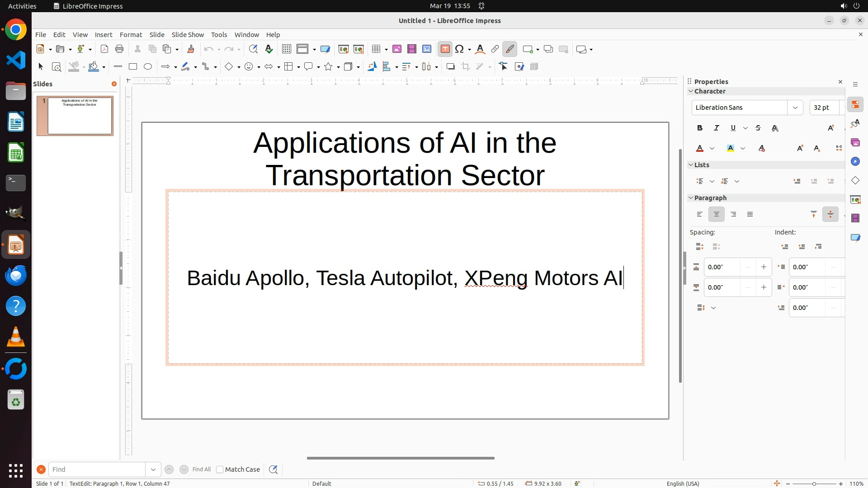Select the Ellipse drawing tool
This screenshot has height=488, width=868.
148,67
